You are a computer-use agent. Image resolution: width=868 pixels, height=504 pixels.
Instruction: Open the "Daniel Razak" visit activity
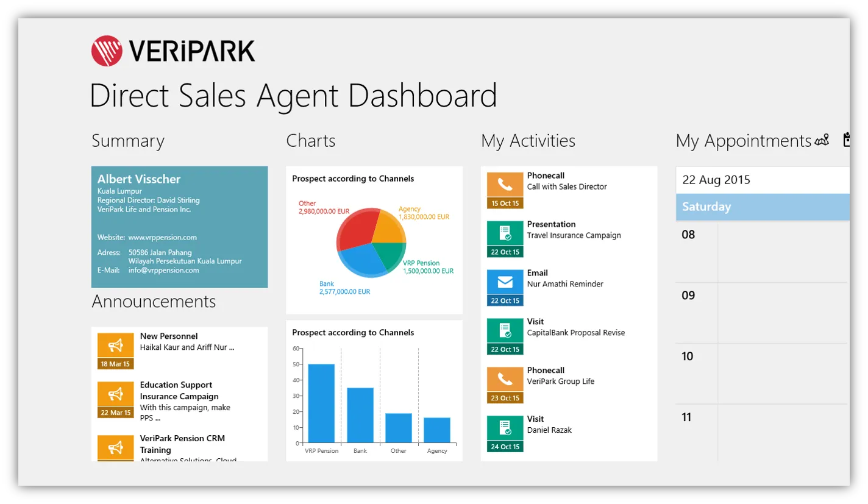[549, 430]
